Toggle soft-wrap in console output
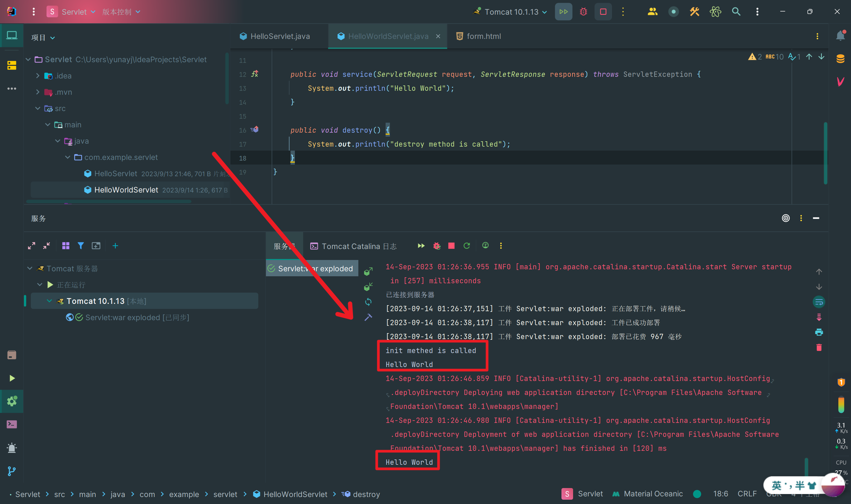 (819, 302)
